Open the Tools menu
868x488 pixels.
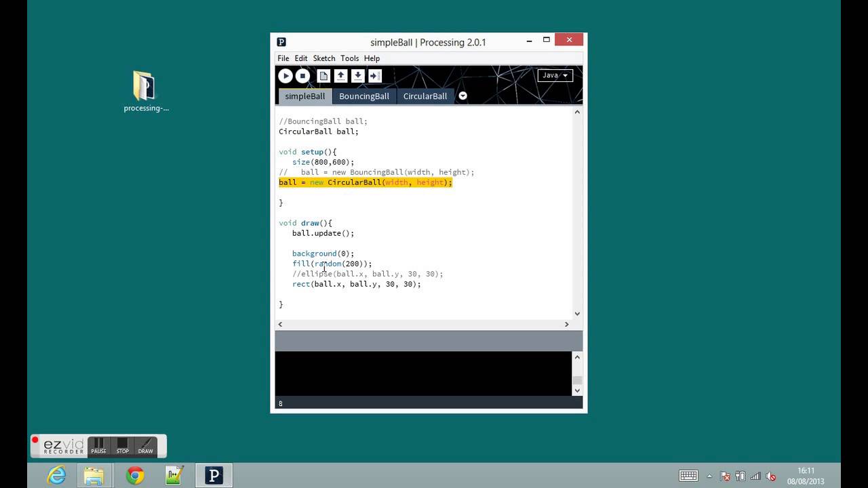349,58
